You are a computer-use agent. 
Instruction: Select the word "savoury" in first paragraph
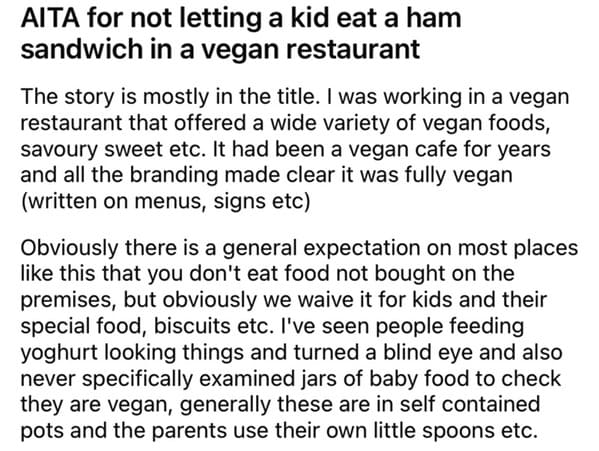click(x=59, y=149)
